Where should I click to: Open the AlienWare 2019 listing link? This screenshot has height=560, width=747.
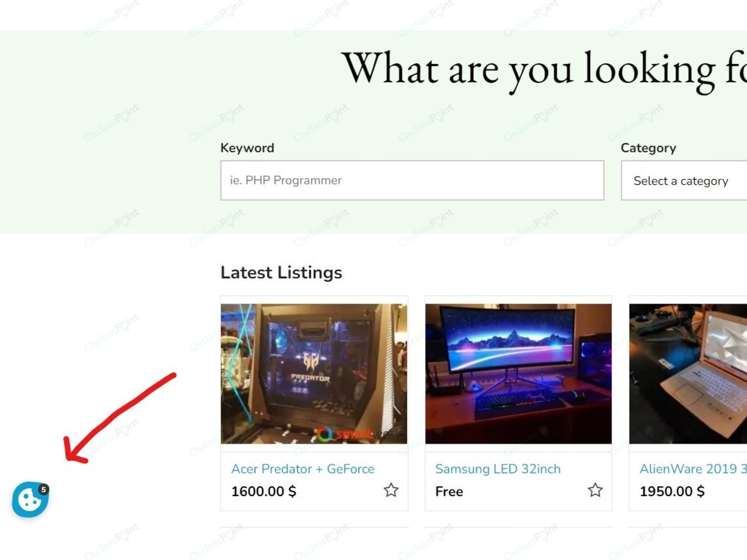click(x=693, y=469)
